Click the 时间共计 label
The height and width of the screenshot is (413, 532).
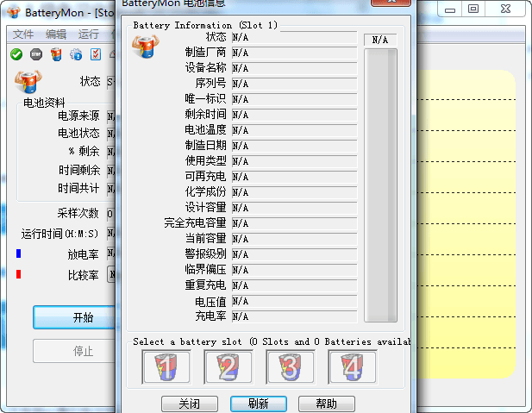coord(78,188)
